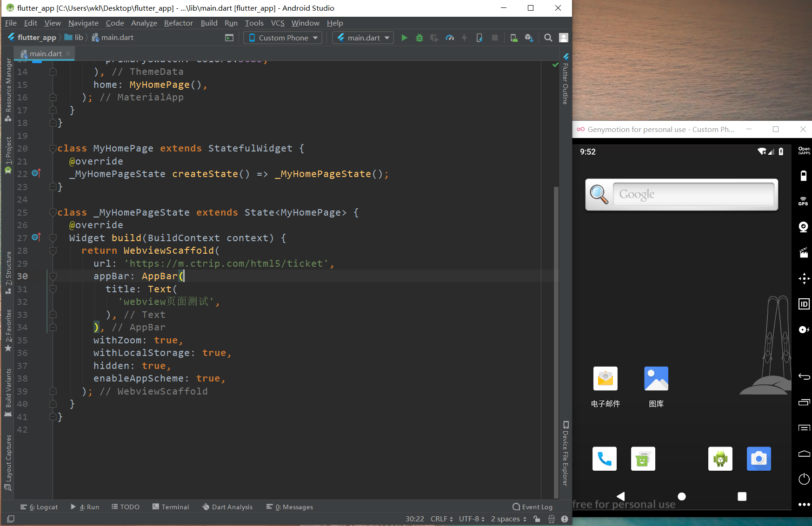Click the green Debug bug icon
Screen dimensions: 812x526
pos(419,38)
